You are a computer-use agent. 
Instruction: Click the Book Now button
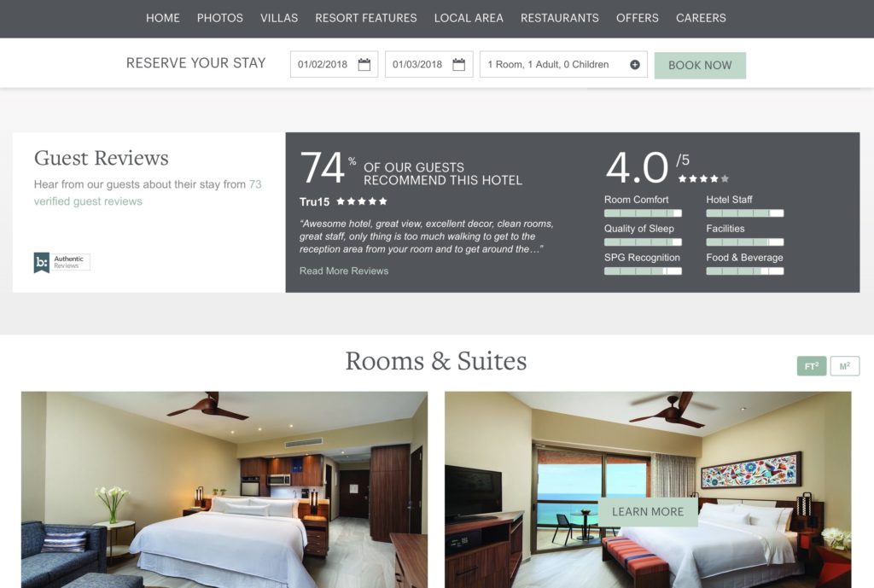pyautogui.click(x=700, y=65)
